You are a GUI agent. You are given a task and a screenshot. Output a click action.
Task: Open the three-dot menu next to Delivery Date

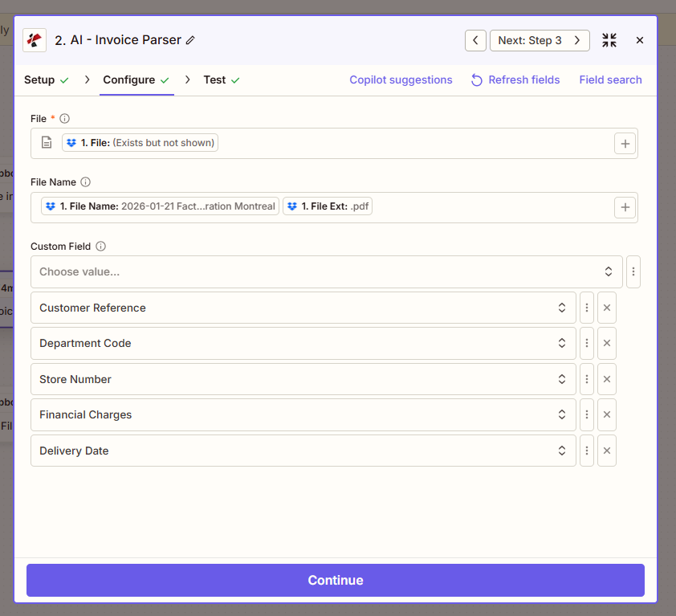[586, 451]
